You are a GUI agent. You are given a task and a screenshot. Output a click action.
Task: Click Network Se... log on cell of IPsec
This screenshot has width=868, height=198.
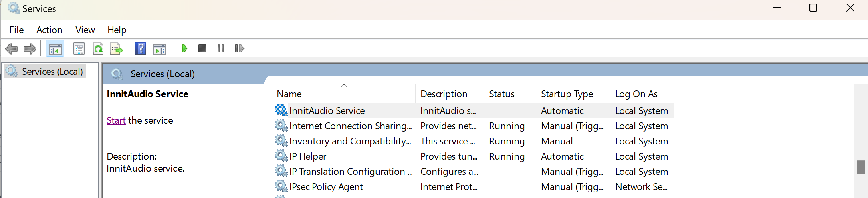641,187
